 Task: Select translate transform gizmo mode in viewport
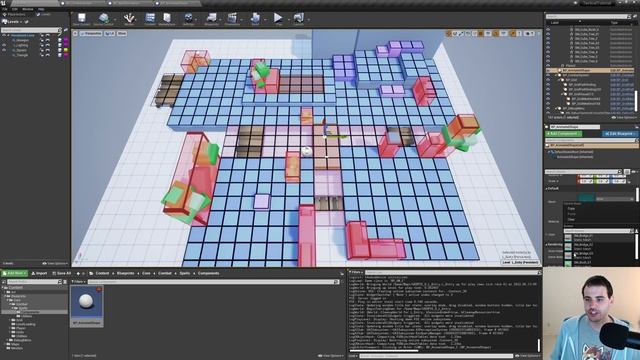(449, 33)
